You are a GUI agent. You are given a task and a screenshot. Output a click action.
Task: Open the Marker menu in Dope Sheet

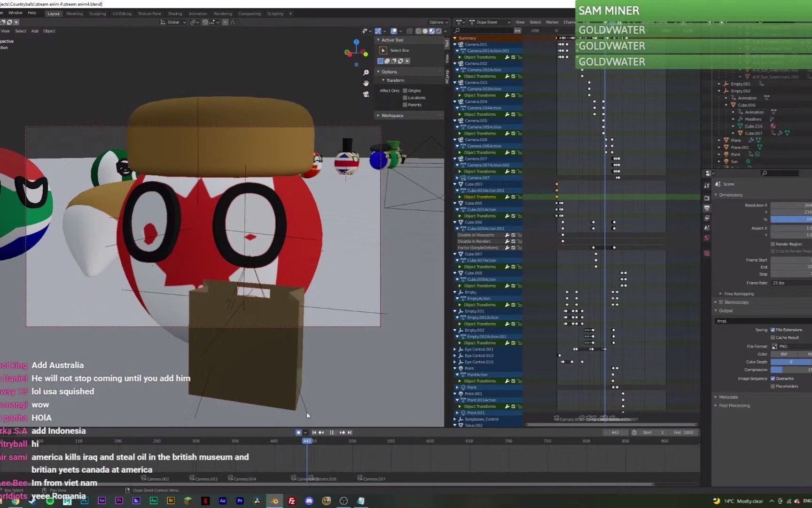click(552, 22)
